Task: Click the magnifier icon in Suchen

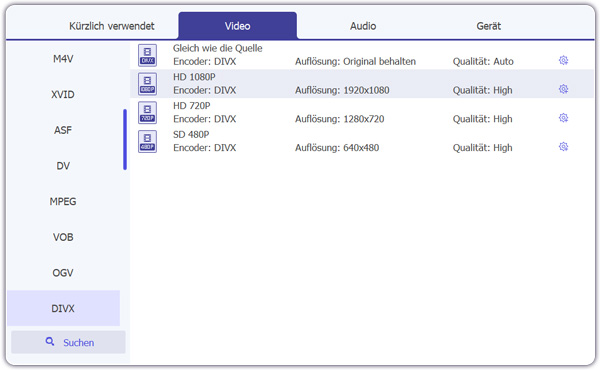Action: pyautogui.click(x=50, y=341)
